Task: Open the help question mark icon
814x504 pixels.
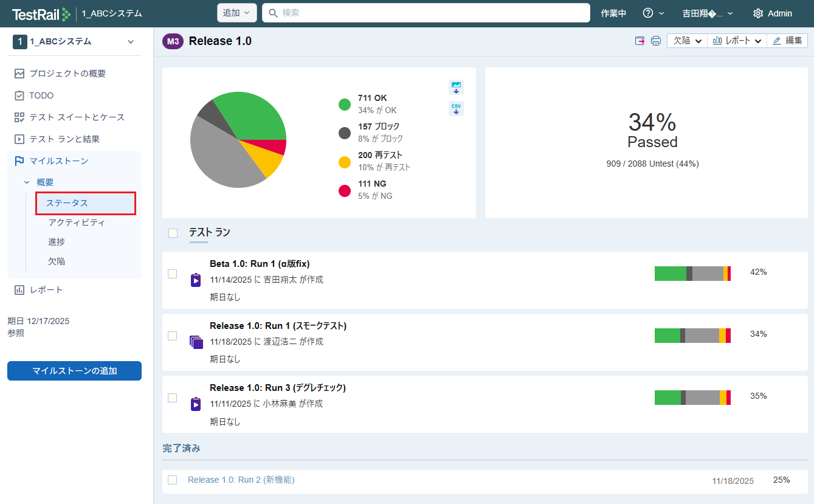Action: 648,13
